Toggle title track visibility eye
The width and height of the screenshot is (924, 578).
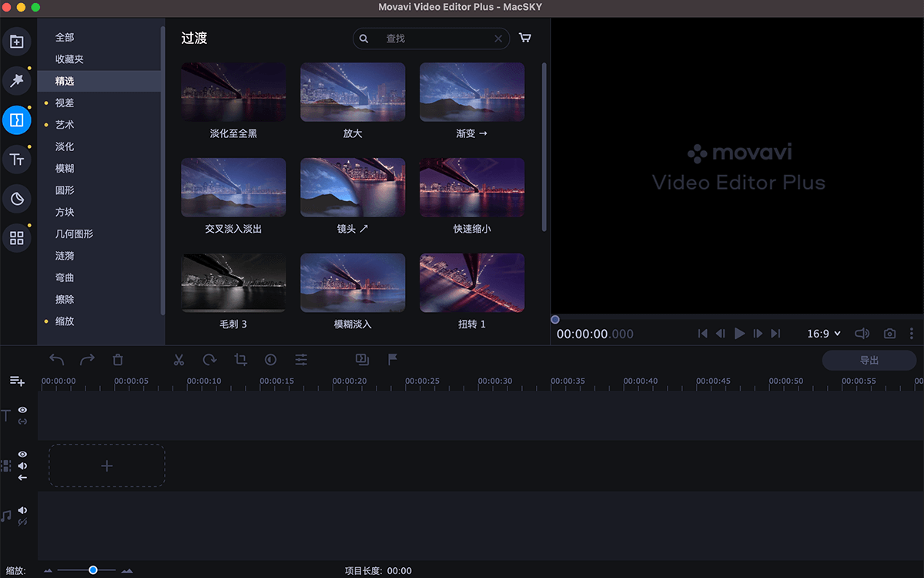pos(22,410)
